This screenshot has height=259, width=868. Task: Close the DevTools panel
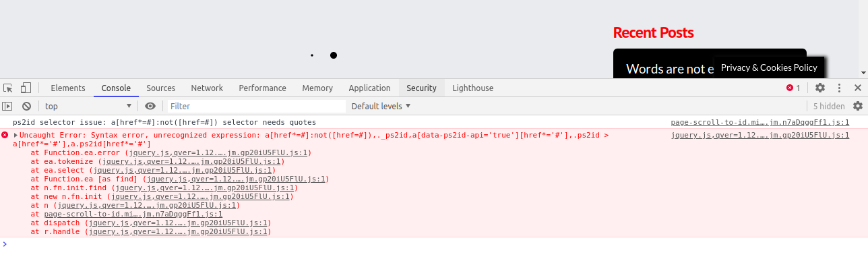click(858, 88)
